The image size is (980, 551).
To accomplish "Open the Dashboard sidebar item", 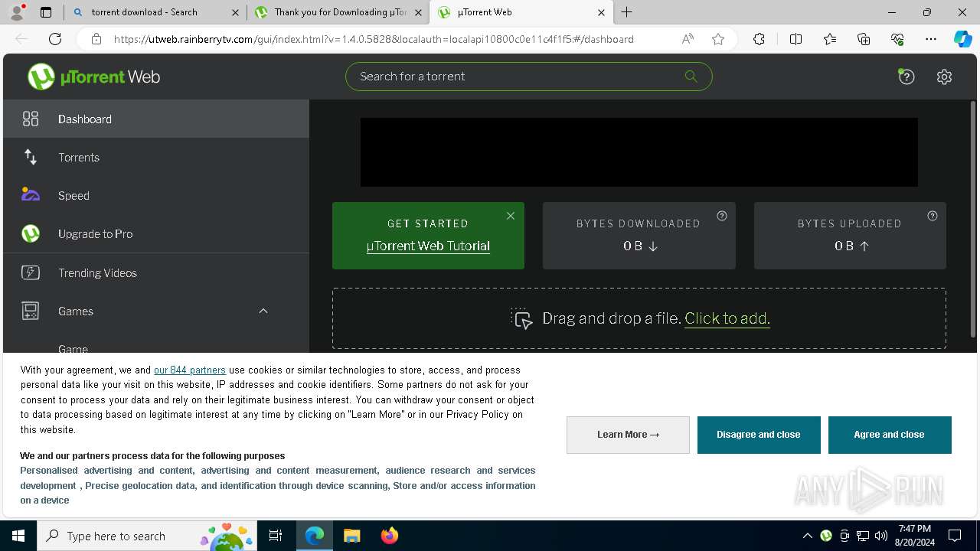I will click(156, 119).
